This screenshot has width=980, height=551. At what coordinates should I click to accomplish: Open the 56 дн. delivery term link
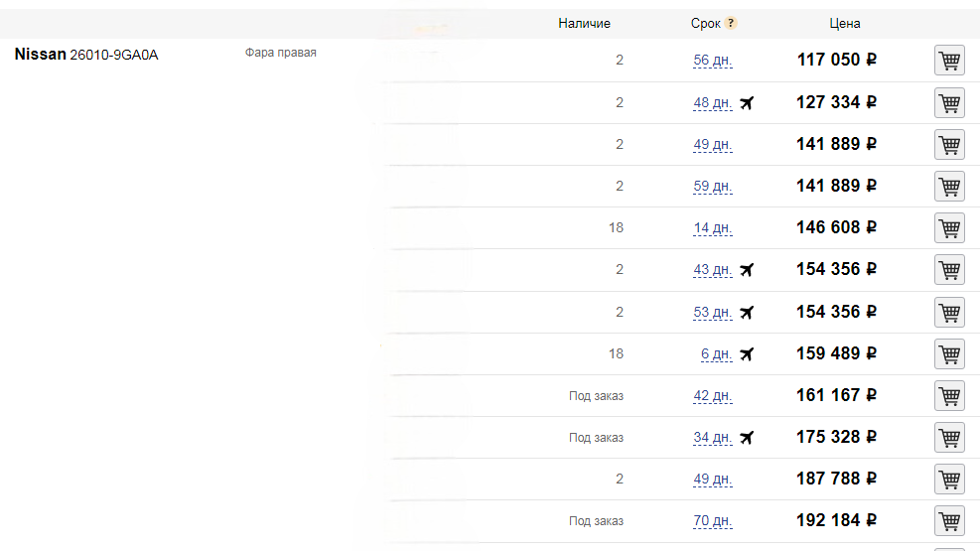tap(713, 61)
